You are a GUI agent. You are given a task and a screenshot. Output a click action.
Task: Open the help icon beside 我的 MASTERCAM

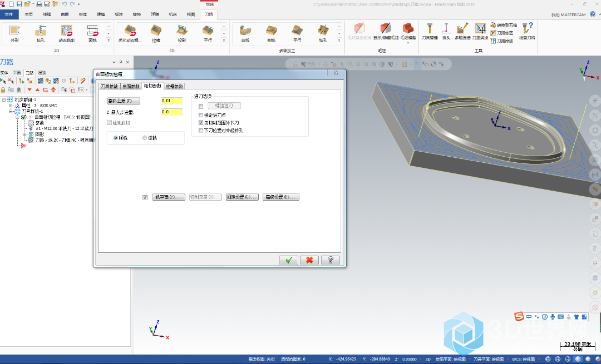593,14
